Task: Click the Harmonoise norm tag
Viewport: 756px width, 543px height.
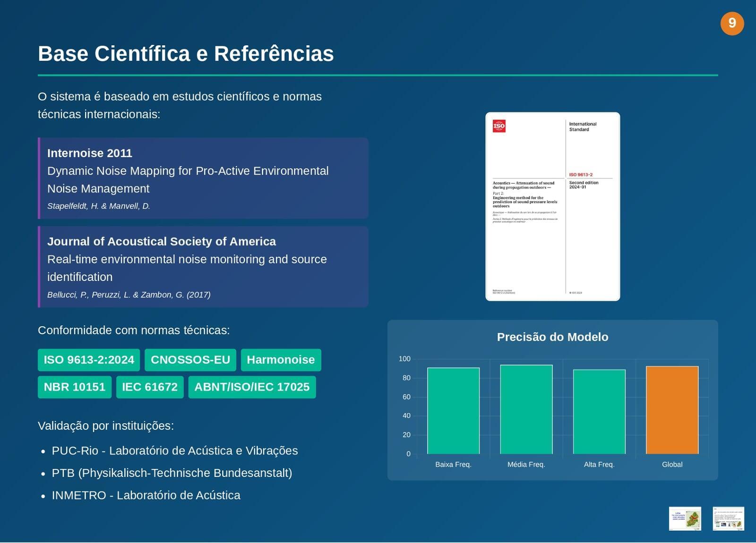Action: (x=281, y=360)
